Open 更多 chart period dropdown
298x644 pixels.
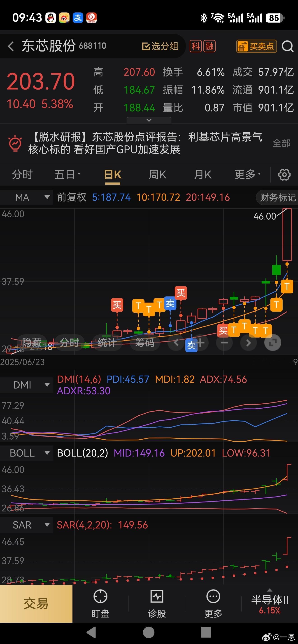[247, 175]
